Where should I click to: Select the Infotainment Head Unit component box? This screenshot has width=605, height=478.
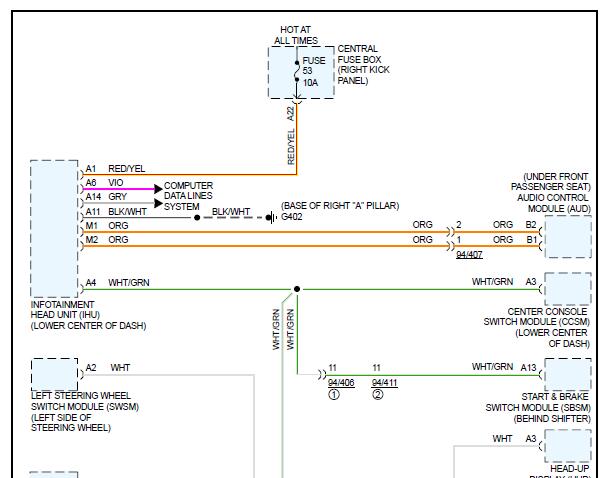click(54, 229)
